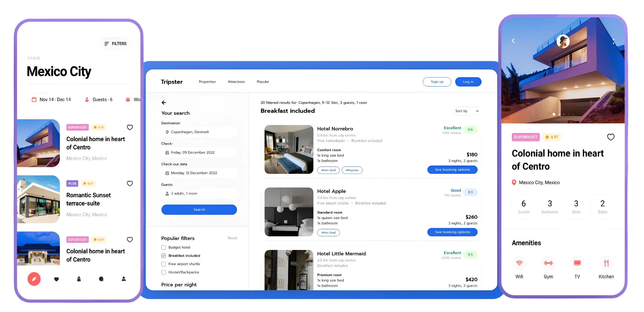
Task: Click the Log in button
Action: [468, 82]
